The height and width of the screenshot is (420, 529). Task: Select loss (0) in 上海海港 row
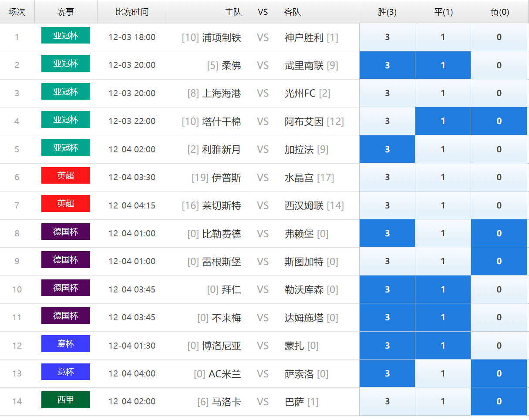click(x=499, y=93)
